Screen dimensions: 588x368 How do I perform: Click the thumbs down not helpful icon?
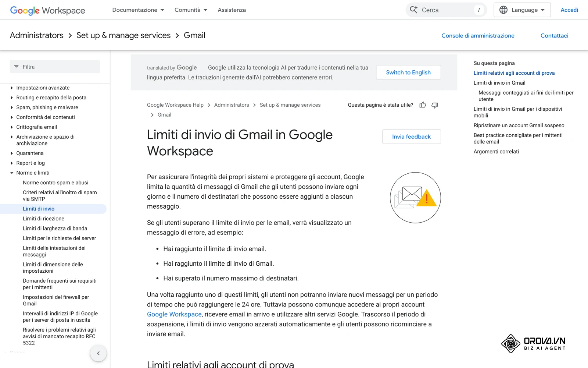click(435, 105)
